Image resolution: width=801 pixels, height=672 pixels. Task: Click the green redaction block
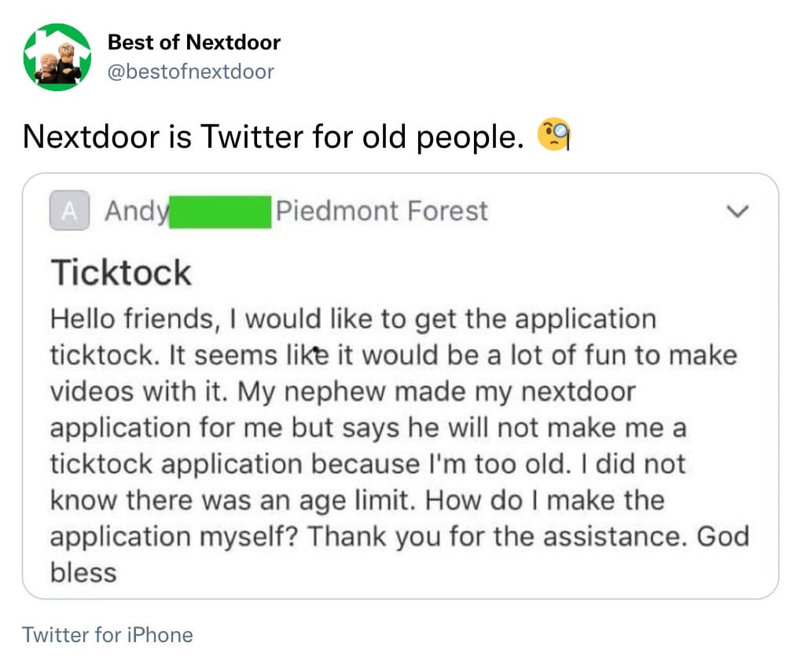(220, 212)
